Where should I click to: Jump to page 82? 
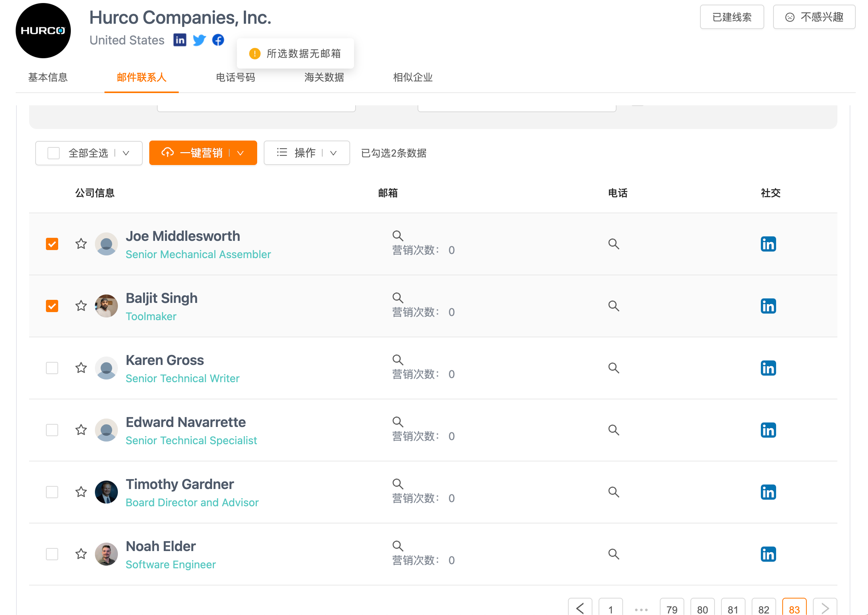[764, 607]
